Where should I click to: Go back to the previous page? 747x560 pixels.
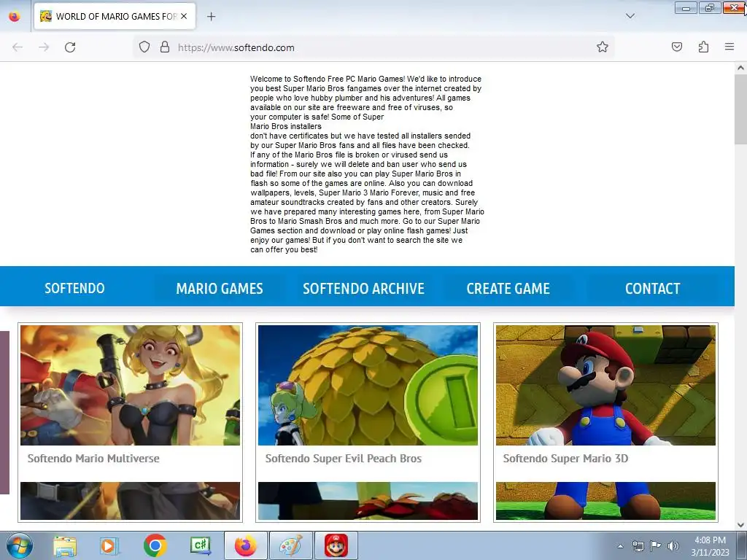pos(18,47)
